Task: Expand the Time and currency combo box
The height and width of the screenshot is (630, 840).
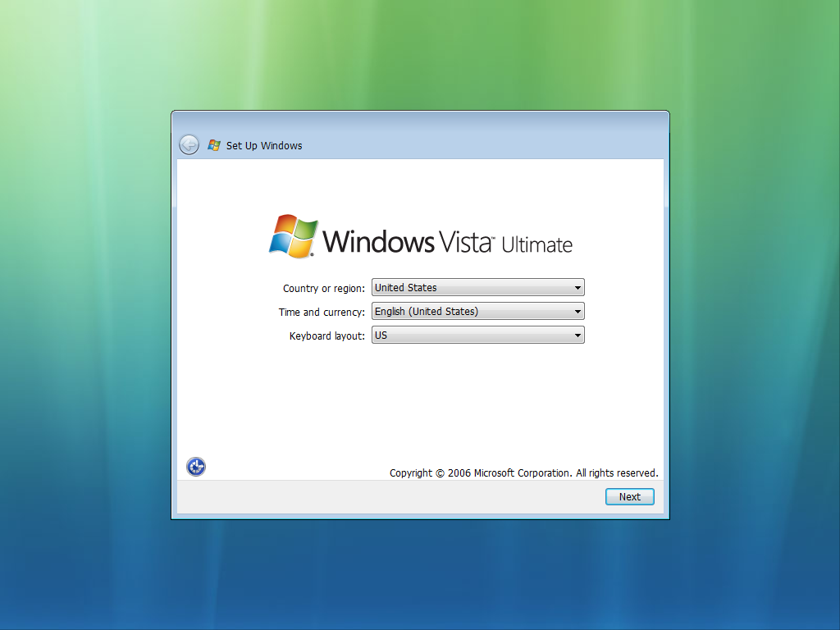Action: click(478, 311)
